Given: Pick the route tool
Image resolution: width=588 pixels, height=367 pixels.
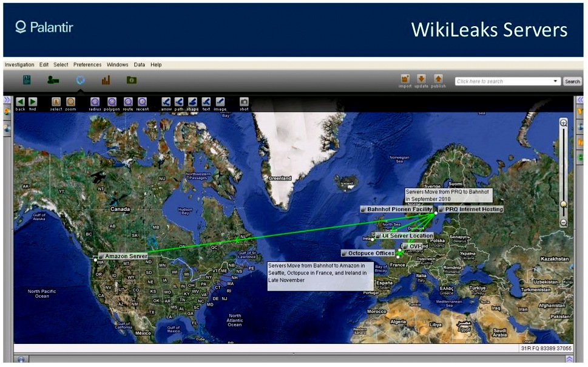Looking at the screenshot, I should 128,101.
